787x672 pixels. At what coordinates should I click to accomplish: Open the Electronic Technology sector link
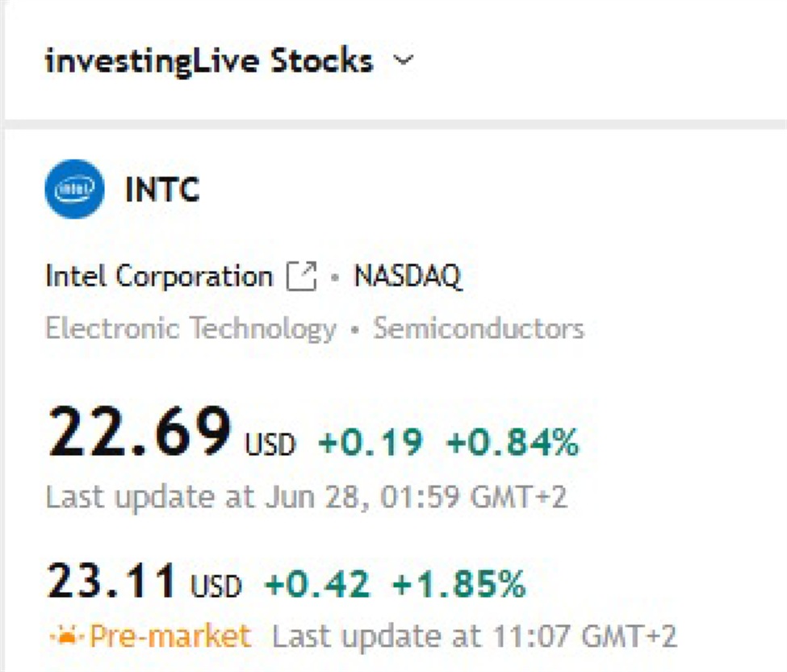(x=190, y=328)
